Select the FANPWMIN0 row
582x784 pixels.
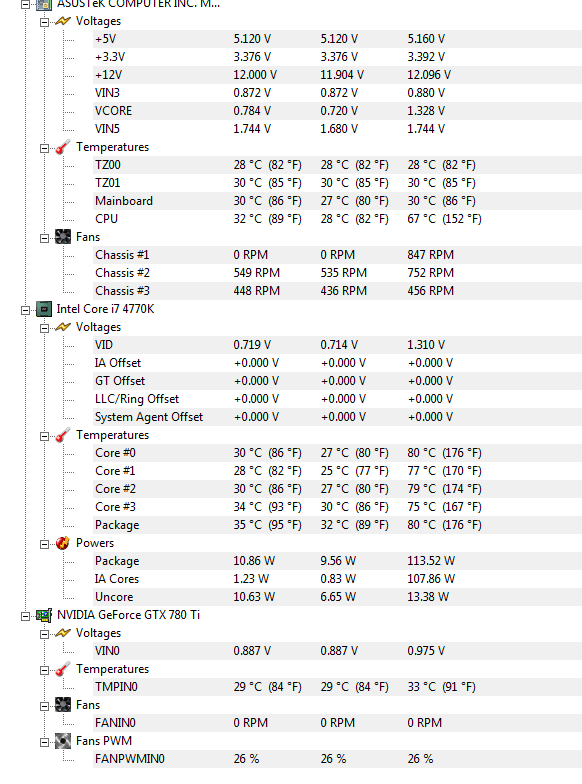pos(338,759)
